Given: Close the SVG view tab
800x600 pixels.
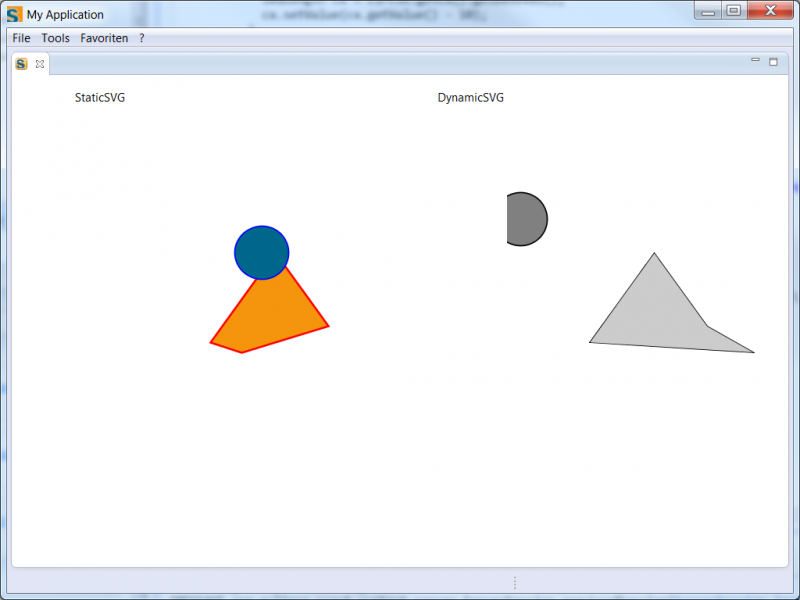Looking at the screenshot, I should pyautogui.click(x=38, y=63).
